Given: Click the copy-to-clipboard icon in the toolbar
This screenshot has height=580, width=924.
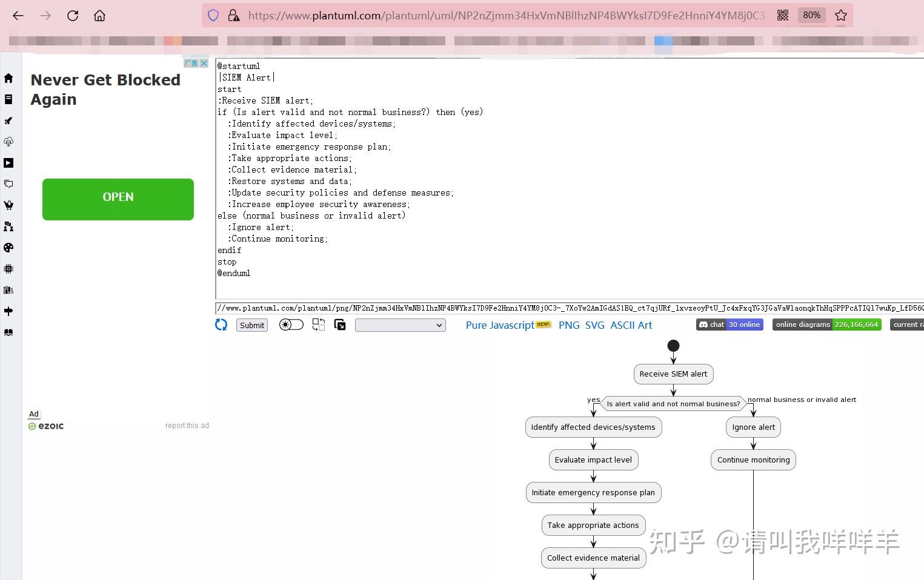Looking at the screenshot, I should coord(339,325).
